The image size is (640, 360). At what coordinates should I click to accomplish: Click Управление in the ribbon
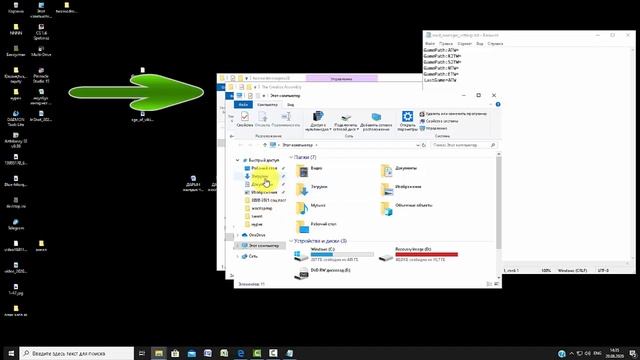[433, 128]
